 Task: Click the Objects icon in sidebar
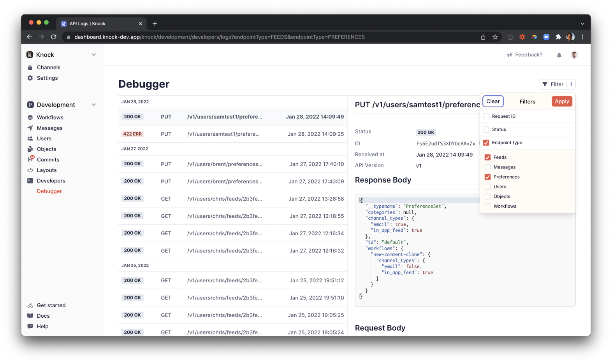point(30,149)
